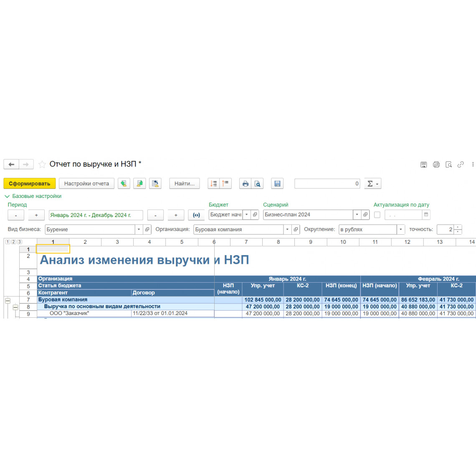Click the Актуализация date input field

coord(403,215)
